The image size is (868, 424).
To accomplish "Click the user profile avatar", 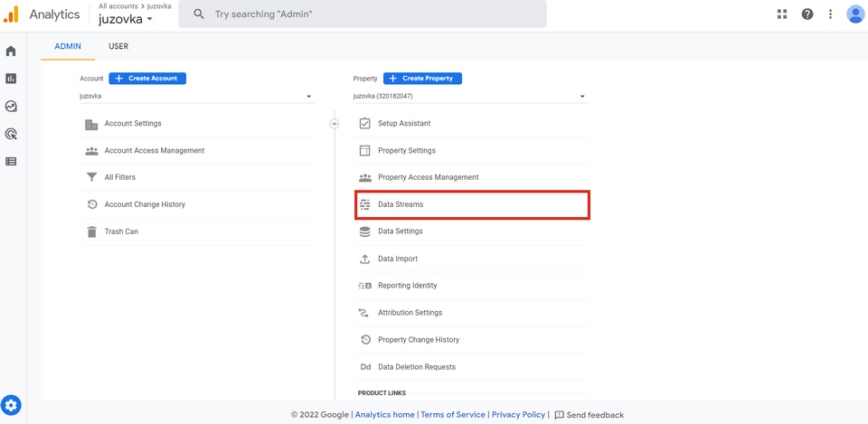I will (x=855, y=14).
